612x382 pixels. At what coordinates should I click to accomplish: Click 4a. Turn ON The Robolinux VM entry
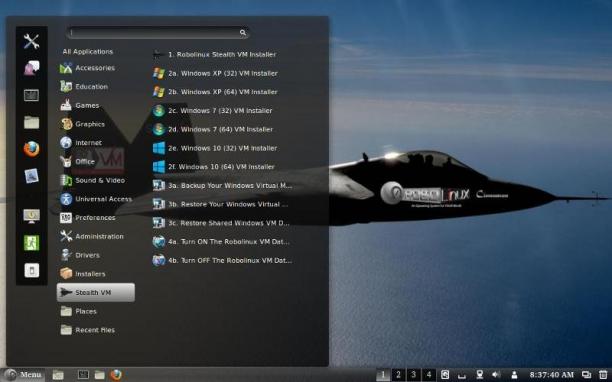222,242
